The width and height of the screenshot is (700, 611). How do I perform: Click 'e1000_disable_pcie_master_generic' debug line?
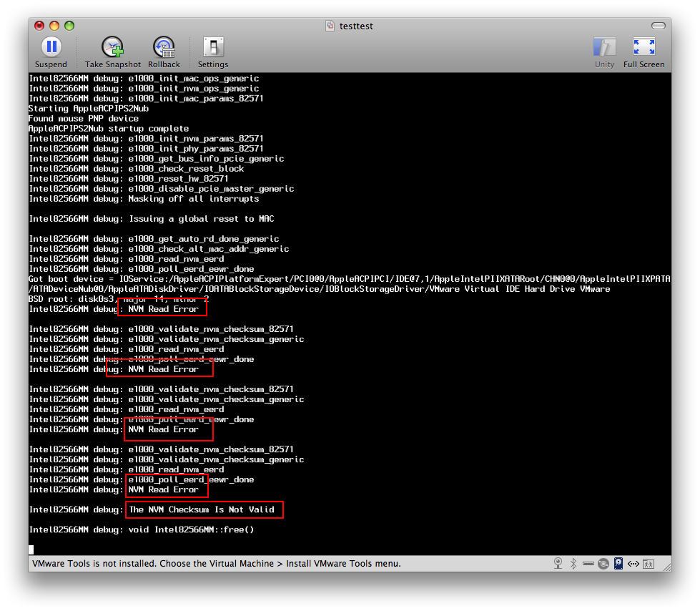[x=161, y=189]
